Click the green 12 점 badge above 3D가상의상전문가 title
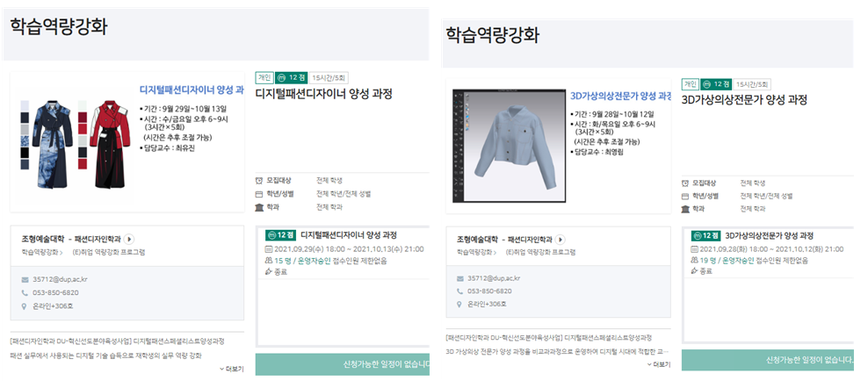This screenshot has height=388, width=868. 716,84
